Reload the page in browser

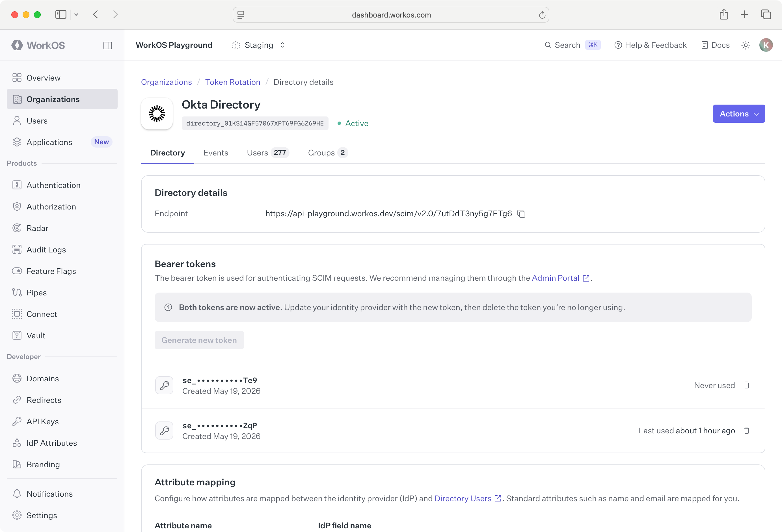[x=542, y=15]
